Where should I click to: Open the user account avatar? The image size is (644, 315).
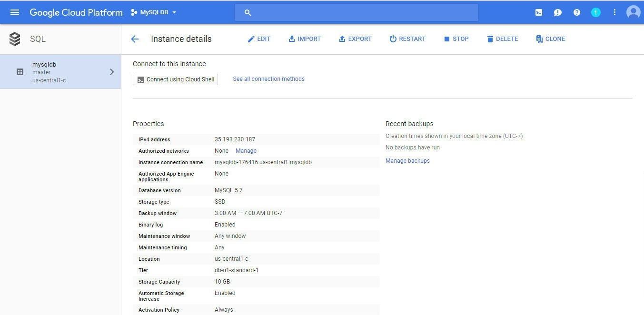633,12
